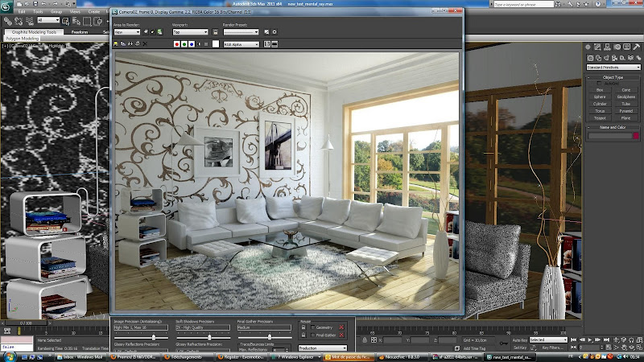Select the Helpers category icon
Screen dimensions: 644x362
click(622, 58)
